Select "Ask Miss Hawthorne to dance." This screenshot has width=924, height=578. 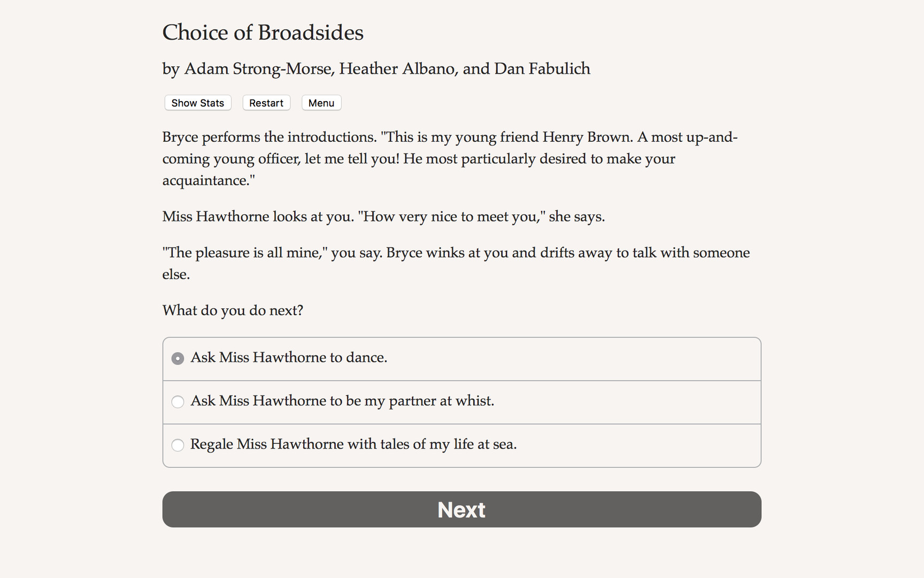(x=289, y=358)
